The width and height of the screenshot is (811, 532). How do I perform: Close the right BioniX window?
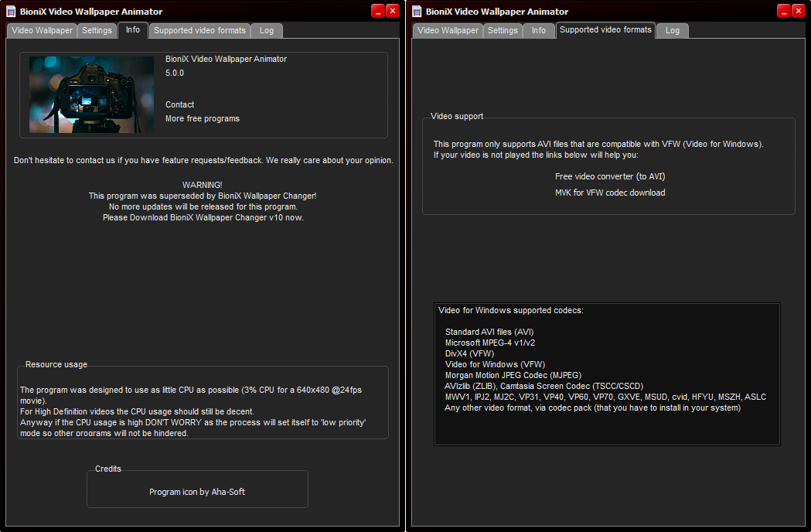click(x=799, y=11)
